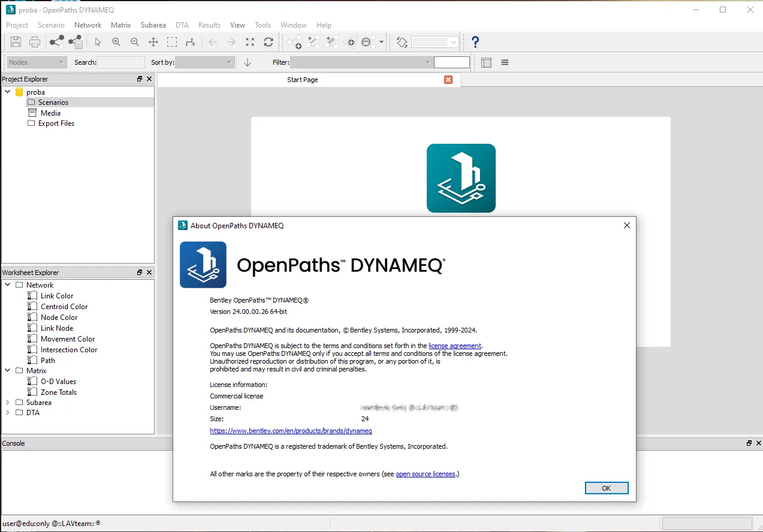Collapse the proba project tree node

point(8,92)
